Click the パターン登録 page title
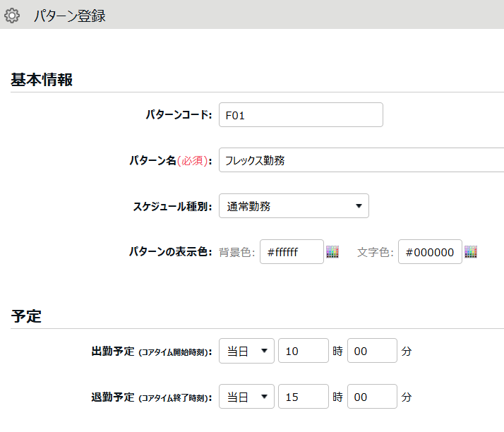Image resolution: width=504 pixels, height=432 pixels. [x=69, y=16]
